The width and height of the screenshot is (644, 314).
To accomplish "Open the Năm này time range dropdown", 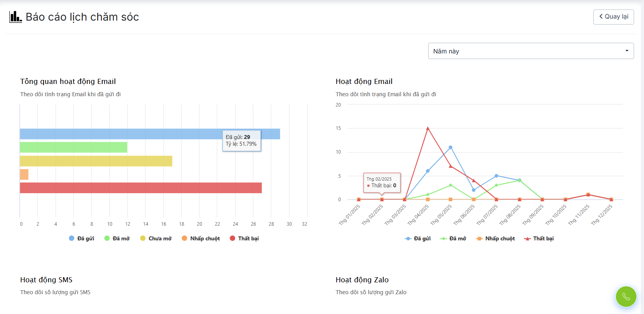I will pyautogui.click(x=530, y=51).
